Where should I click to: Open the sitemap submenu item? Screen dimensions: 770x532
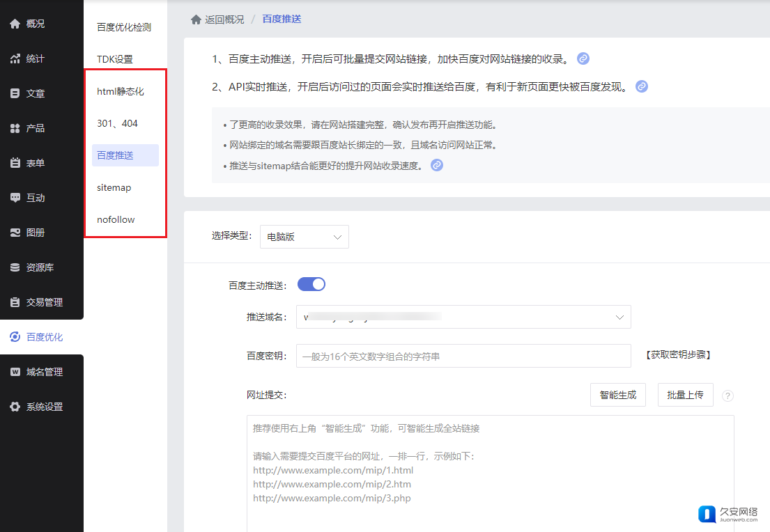(114, 187)
